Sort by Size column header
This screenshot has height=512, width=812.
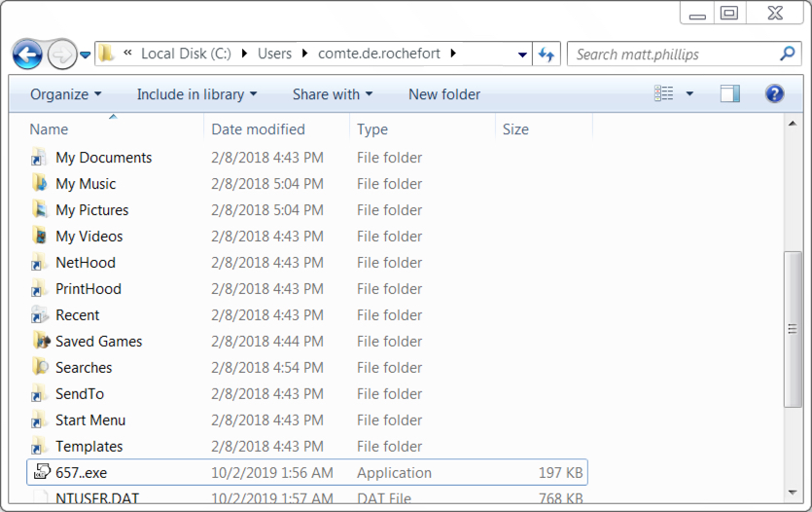coord(544,129)
